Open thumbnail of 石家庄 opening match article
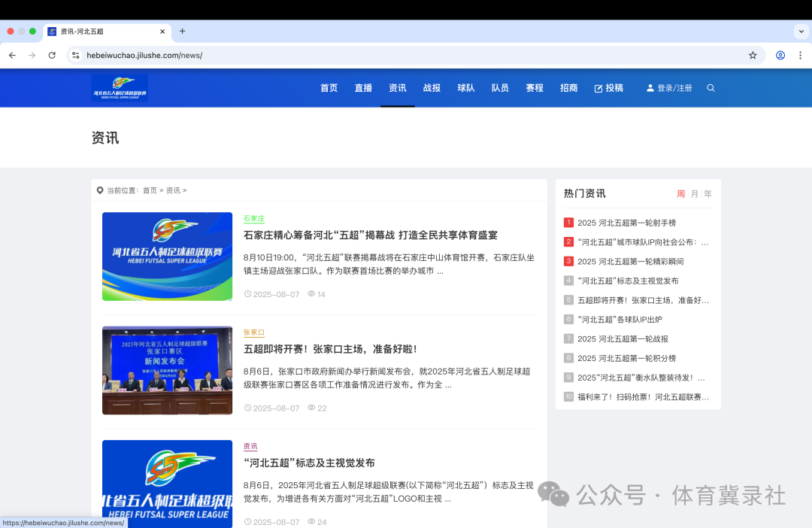This screenshot has height=528, width=812. pos(167,256)
